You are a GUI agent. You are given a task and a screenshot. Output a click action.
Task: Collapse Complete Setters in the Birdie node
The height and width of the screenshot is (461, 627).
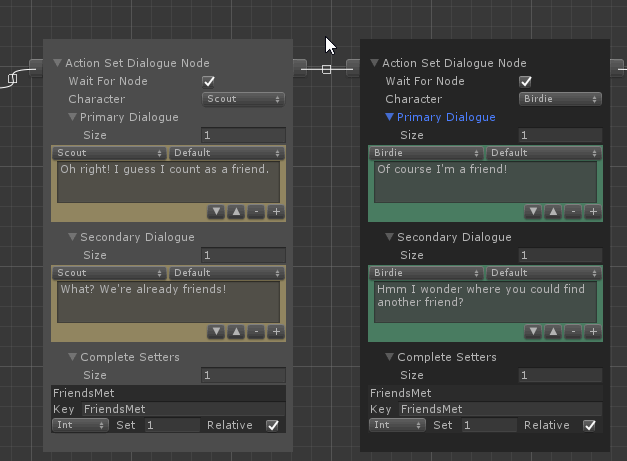pyautogui.click(x=389, y=357)
